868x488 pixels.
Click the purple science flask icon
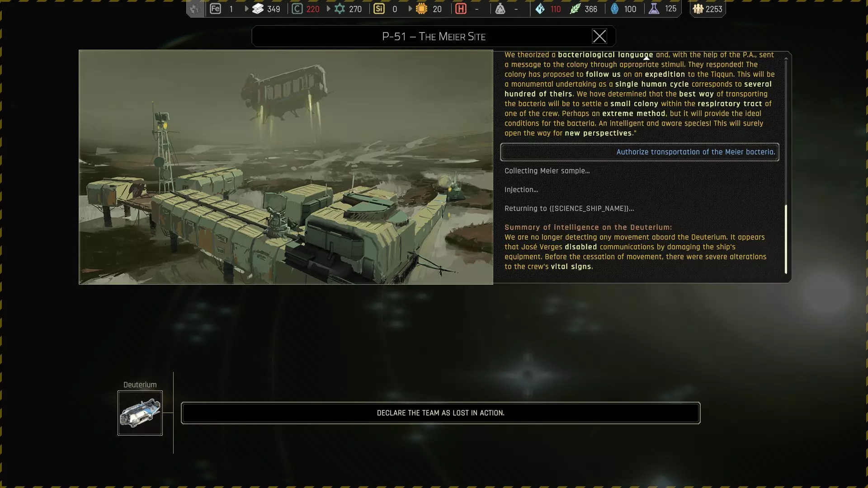pyautogui.click(x=654, y=9)
